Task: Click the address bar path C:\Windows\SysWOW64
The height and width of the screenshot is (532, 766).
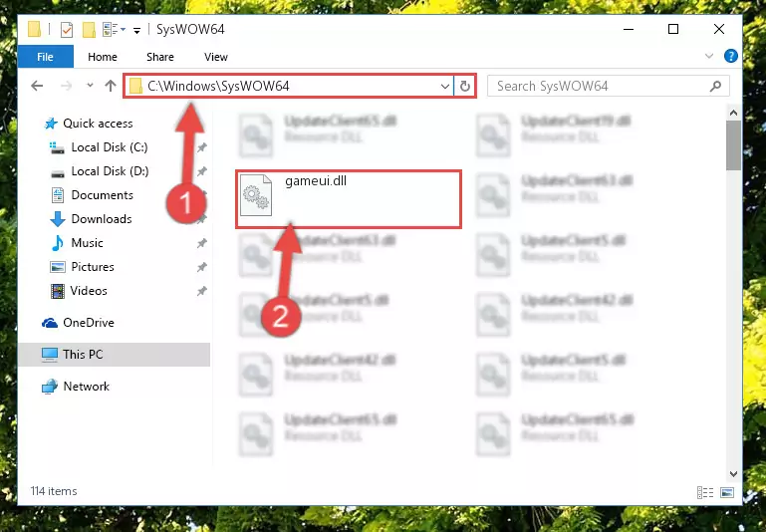Action: click(218, 87)
